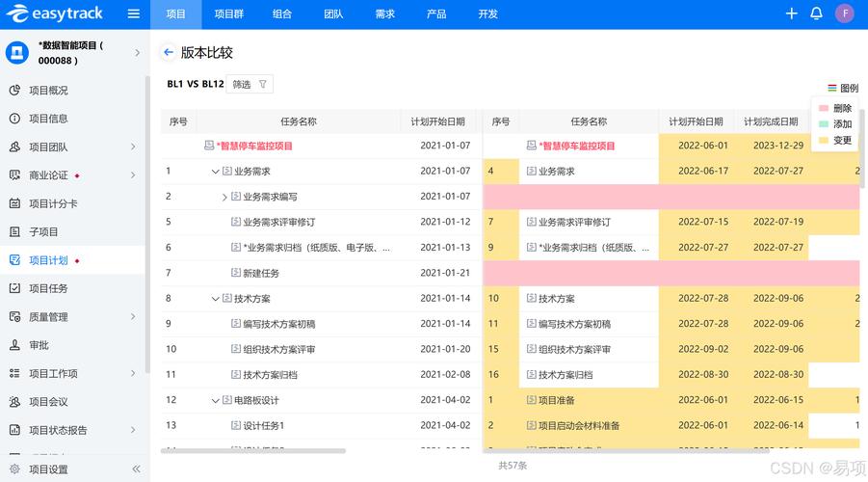Expand 项目工作项 submenu chevron
This screenshot has width=868, height=482.
(133, 373)
